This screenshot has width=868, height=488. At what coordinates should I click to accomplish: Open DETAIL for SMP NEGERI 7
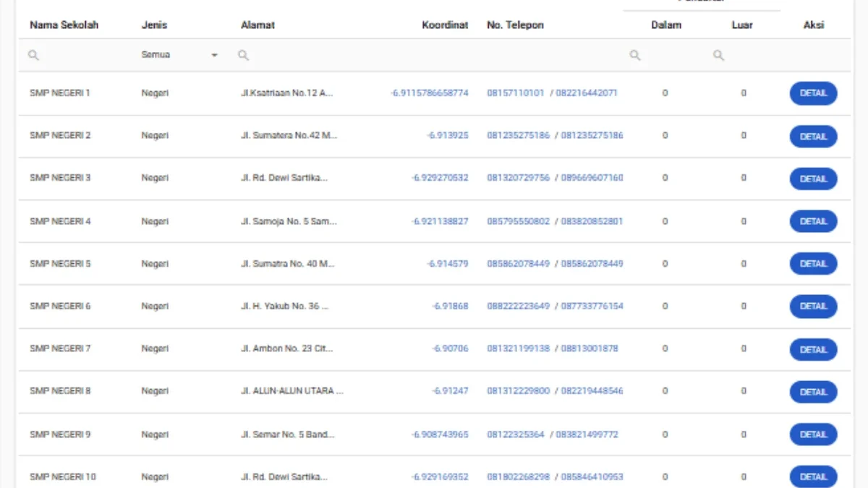coord(813,349)
